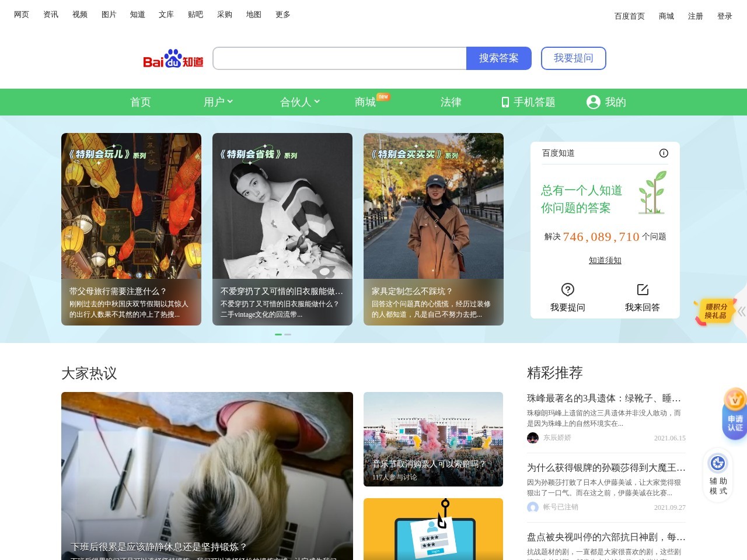Screen dimensions: 747x560
Task: Open the 音乐节取消购票人可以索赔吗 discussion thumbnail
Action: tap(433, 439)
